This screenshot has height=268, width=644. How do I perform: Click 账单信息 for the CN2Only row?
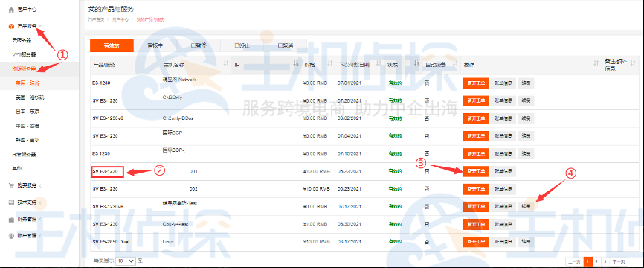[503, 100]
